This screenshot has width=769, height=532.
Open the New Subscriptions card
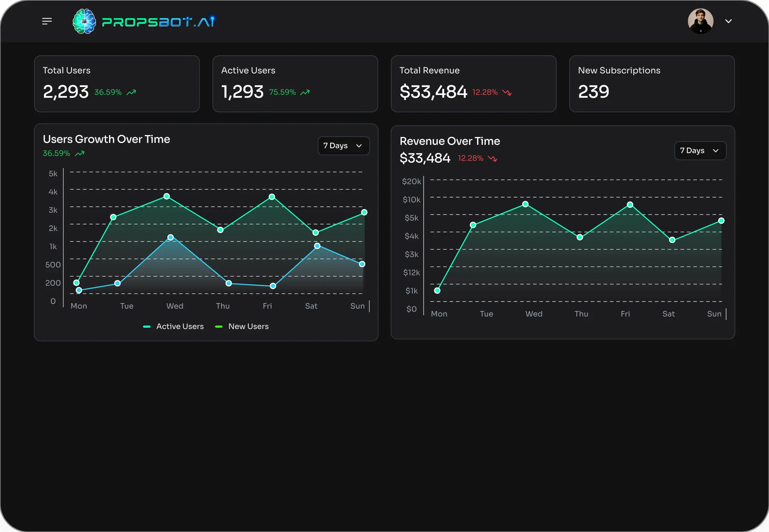652,84
